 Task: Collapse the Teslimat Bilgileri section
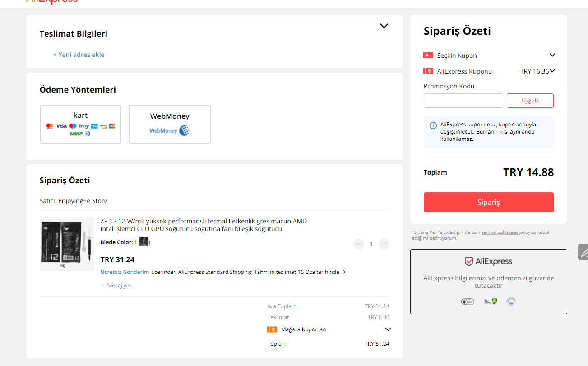pyautogui.click(x=384, y=26)
